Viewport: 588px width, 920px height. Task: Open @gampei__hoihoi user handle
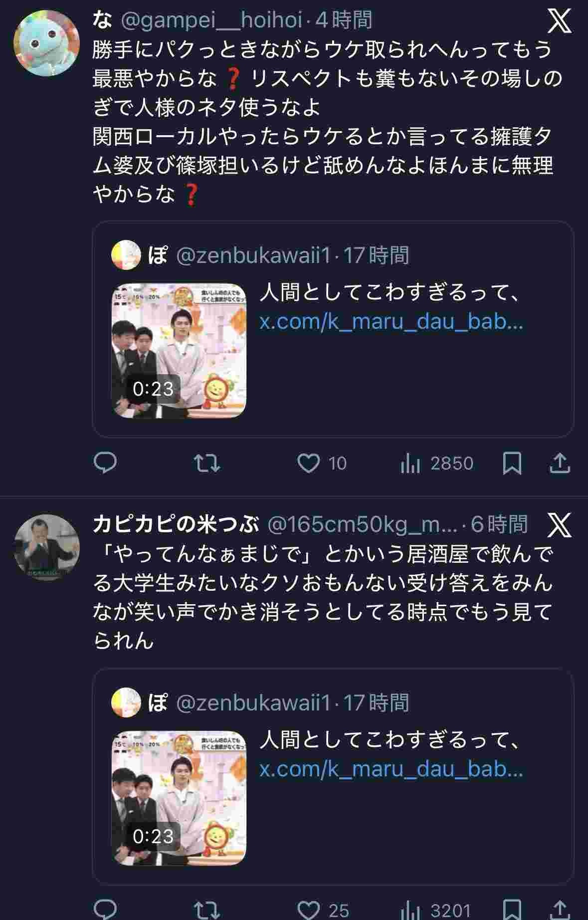click(x=212, y=20)
